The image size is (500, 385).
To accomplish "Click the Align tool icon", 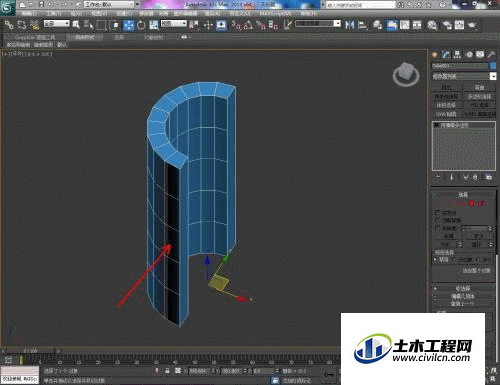I will (x=362, y=25).
